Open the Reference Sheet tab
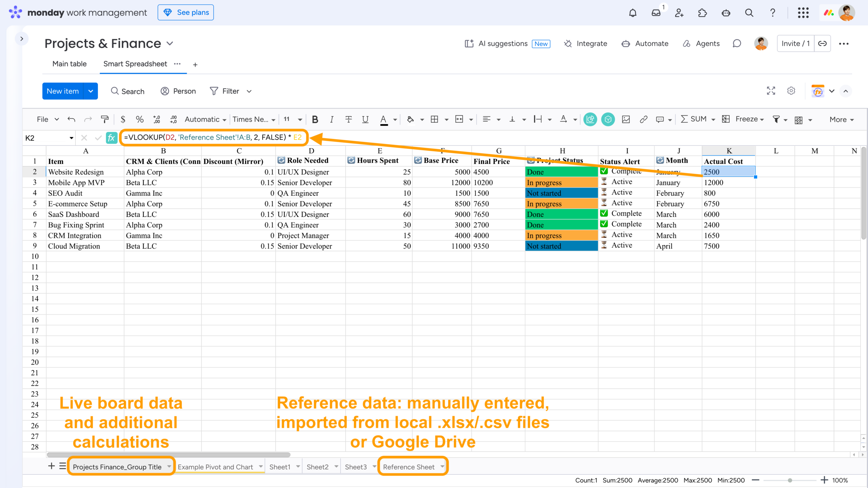 pos(409,467)
